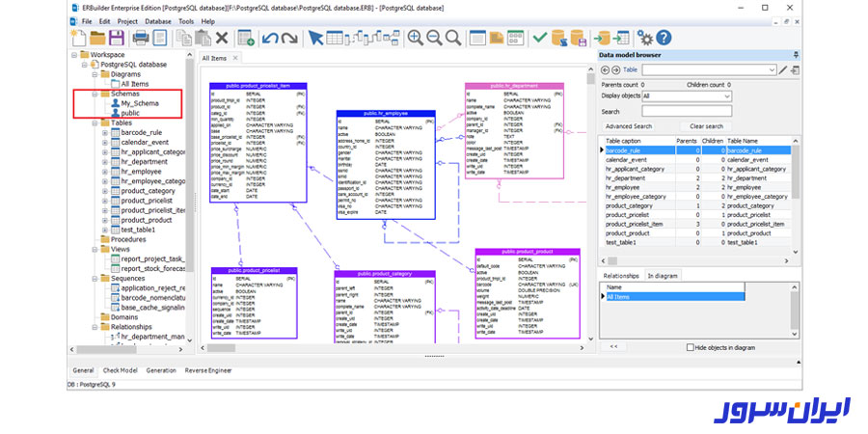Collapse the Relationships folder node

click(x=95, y=327)
